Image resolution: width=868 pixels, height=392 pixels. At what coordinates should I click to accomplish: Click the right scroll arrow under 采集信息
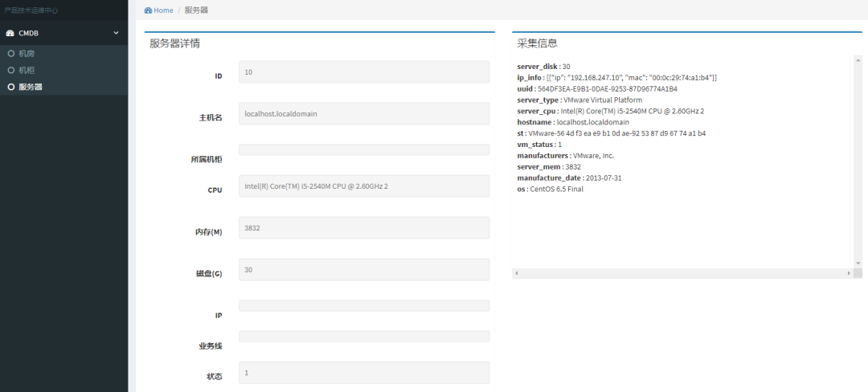click(x=848, y=274)
